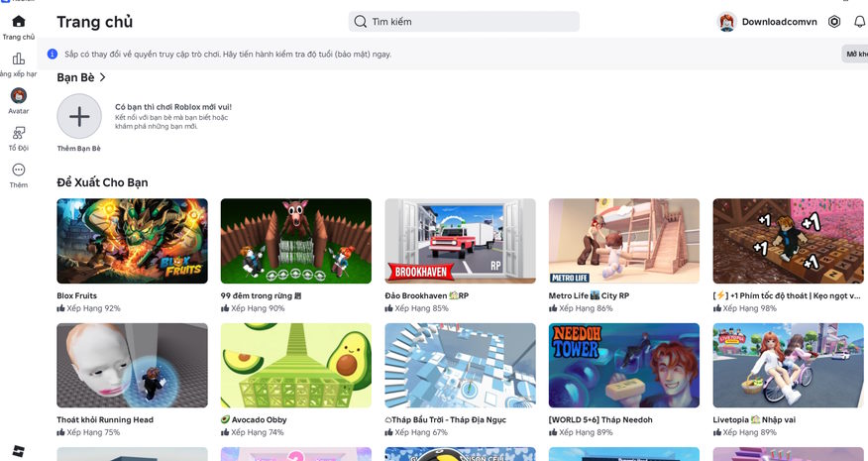This screenshot has width=868, height=461.
Task: Click thumbs-up icon under Metro Life City RP
Action: 553,308
